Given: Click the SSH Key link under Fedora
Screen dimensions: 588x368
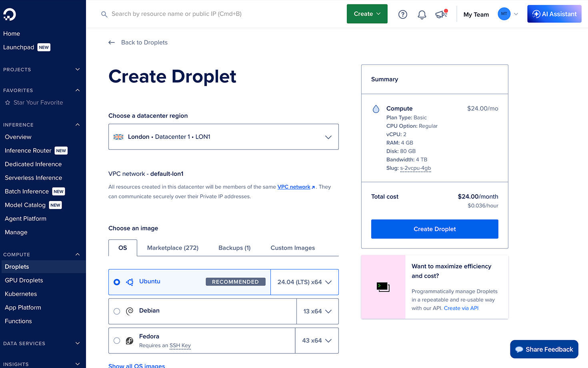Looking at the screenshot, I should coord(180,346).
